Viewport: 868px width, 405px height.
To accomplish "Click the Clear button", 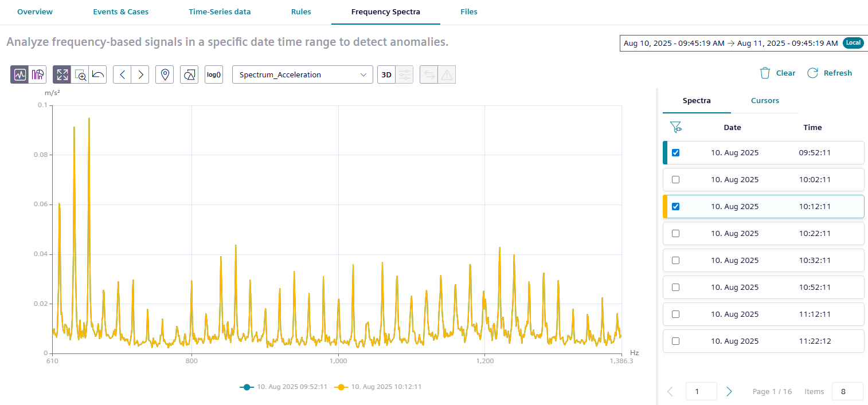I will tap(777, 73).
